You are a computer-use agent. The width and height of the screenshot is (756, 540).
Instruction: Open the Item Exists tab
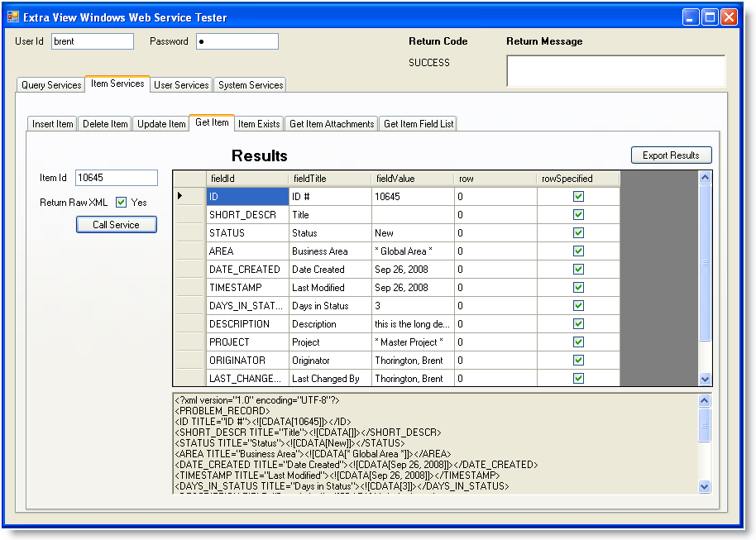click(259, 124)
